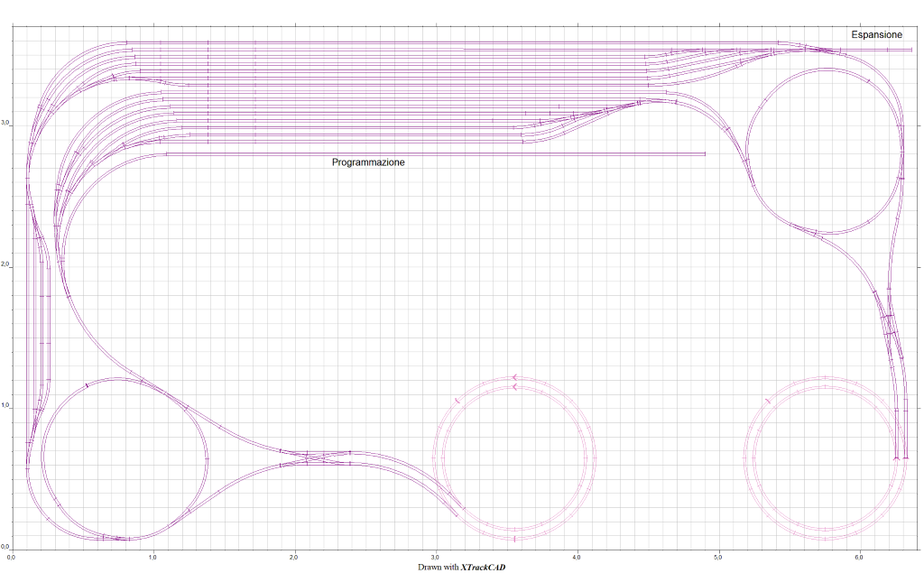Select the track end stops at lower right
The height and width of the screenshot is (573, 924).
pyautogui.click(x=901, y=457)
